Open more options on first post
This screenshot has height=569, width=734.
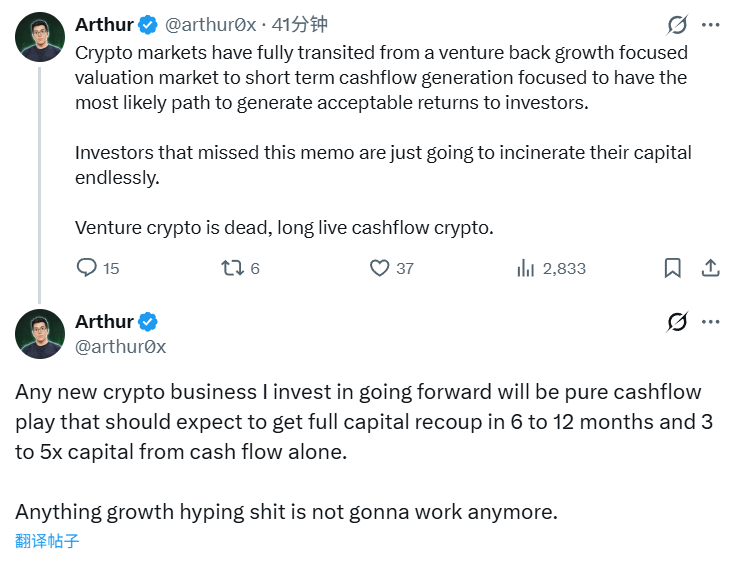click(x=710, y=24)
